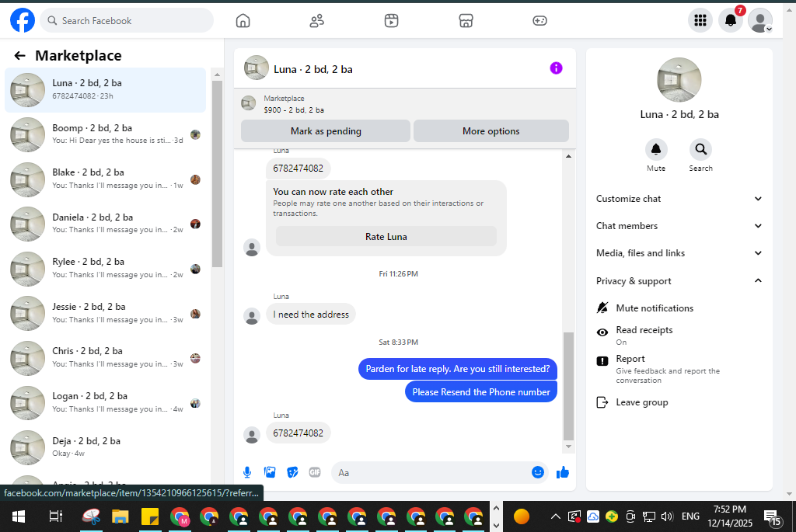Click the Search Facebook field
The height and width of the screenshot is (532, 796).
[127, 21]
